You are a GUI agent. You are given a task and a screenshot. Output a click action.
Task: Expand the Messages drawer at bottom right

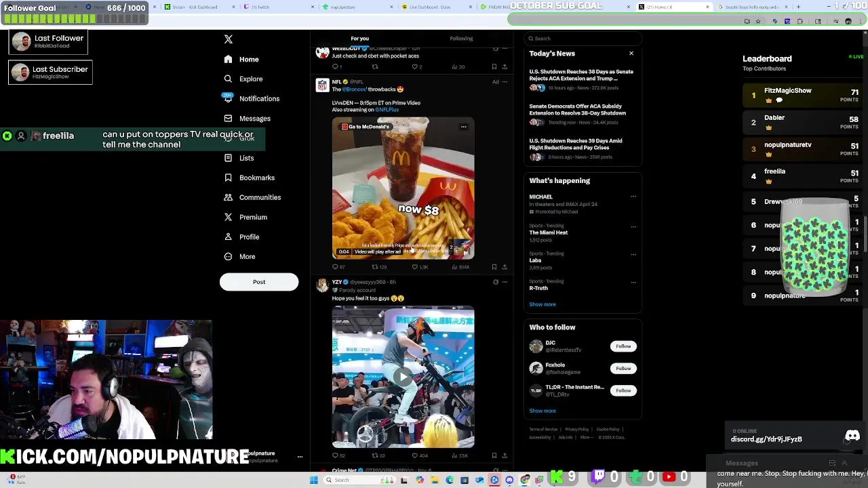coord(844,464)
